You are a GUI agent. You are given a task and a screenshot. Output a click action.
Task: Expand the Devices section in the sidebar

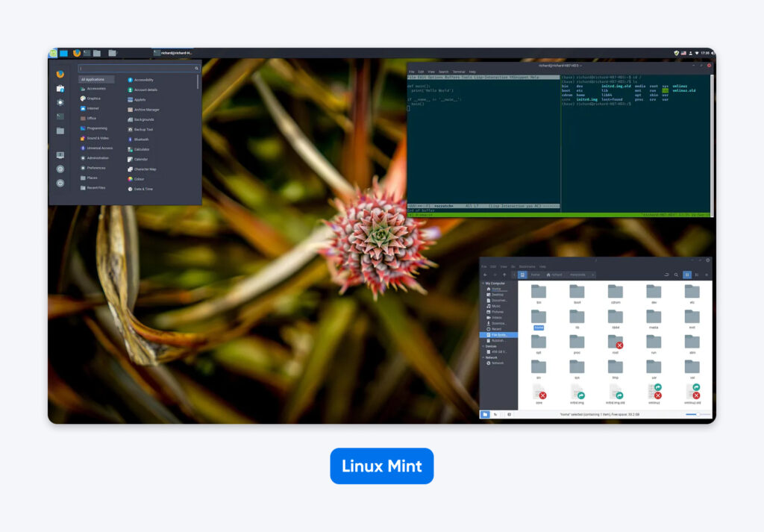[483, 346]
